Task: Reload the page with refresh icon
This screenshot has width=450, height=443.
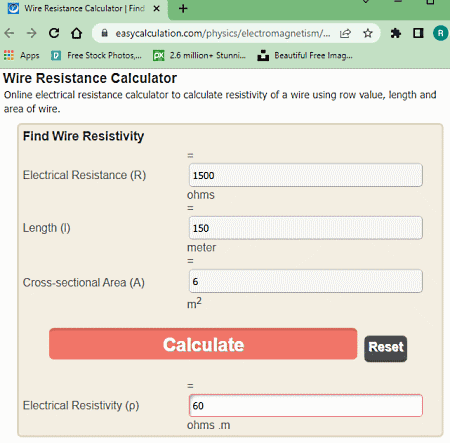Action: [54, 33]
